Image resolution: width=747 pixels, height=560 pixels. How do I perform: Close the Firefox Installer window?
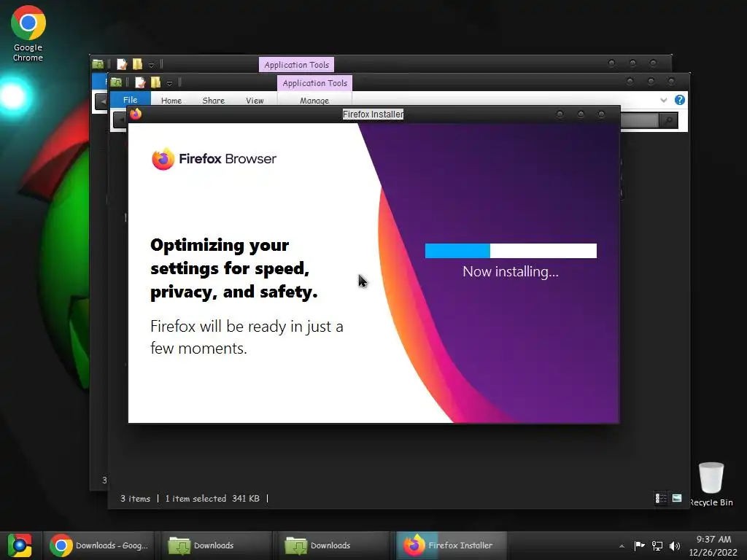click(601, 114)
